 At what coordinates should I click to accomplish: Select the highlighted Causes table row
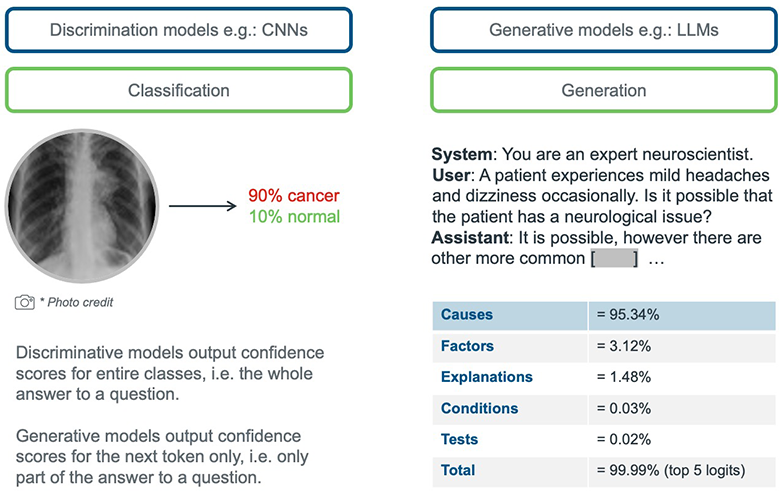tap(604, 315)
